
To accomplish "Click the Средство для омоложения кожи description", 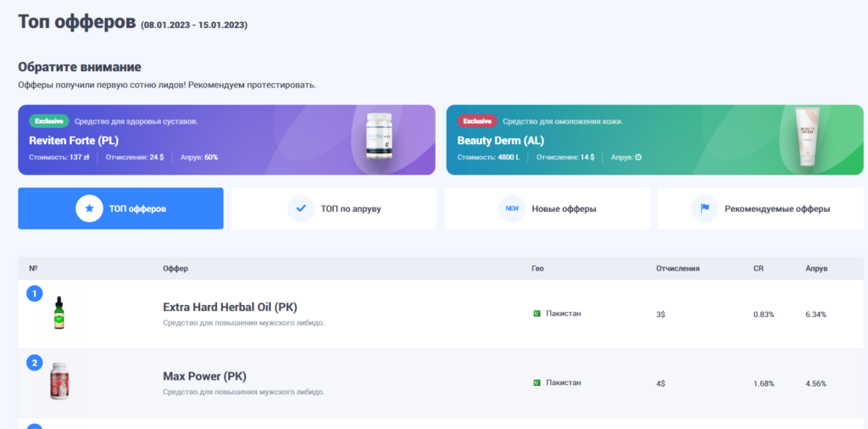I will (x=563, y=121).
